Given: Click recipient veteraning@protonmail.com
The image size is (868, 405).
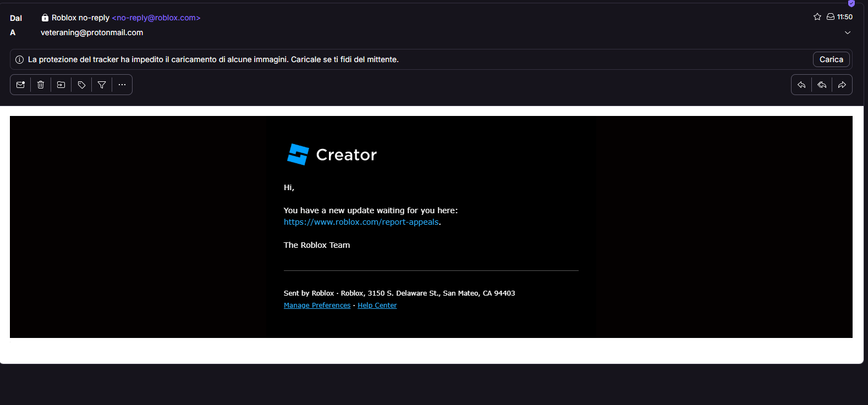Looking at the screenshot, I should [92, 32].
